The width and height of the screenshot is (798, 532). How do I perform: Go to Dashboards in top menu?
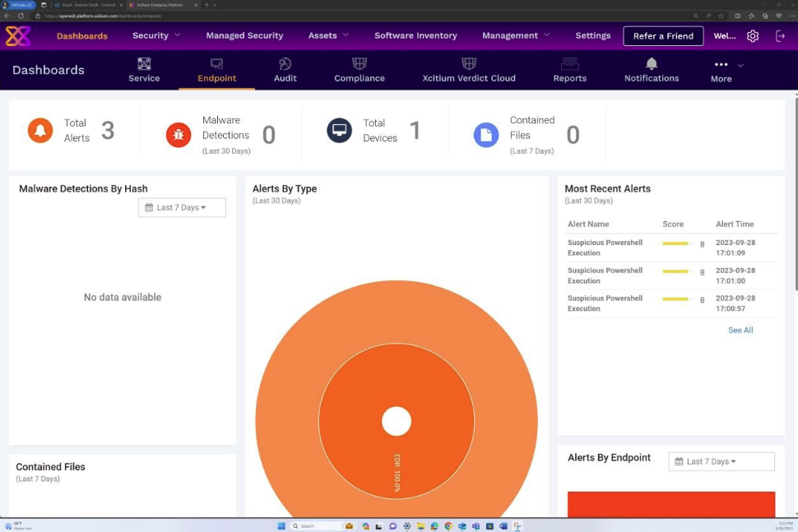[82, 36]
